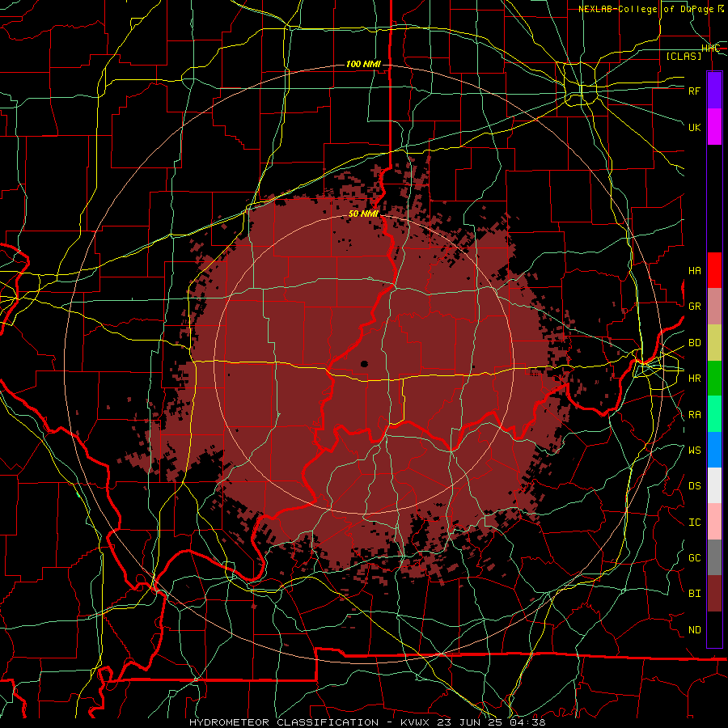Click the DS legend label

(x=694, y=486)
